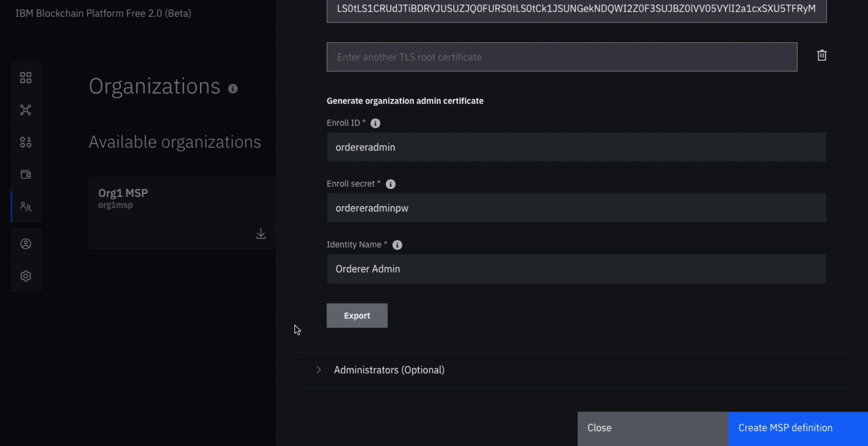Open the wallet icon in sidebar
This screenshot has height=446, width=868.
[x=25, y=175]
